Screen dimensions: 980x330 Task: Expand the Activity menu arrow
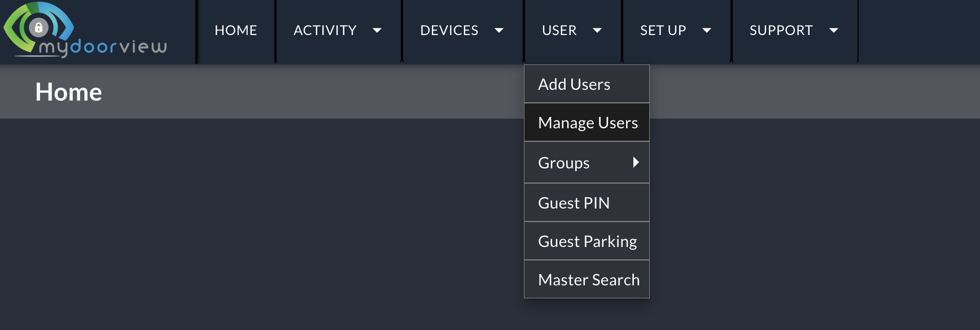click(x=377, y=31)
